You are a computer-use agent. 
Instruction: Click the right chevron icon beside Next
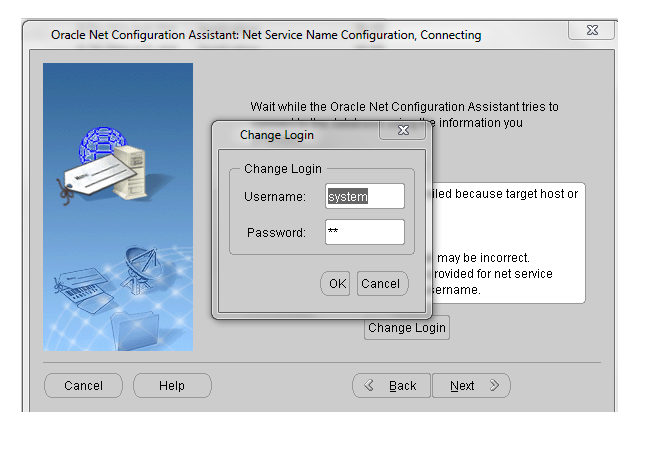(x=494, y=385)
